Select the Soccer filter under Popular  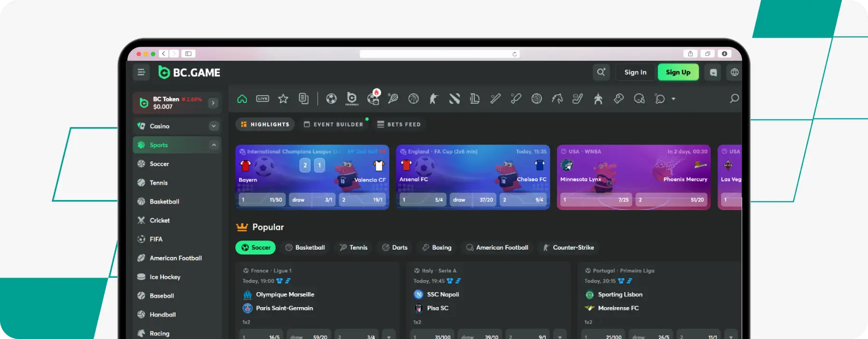tap(256, 248)
